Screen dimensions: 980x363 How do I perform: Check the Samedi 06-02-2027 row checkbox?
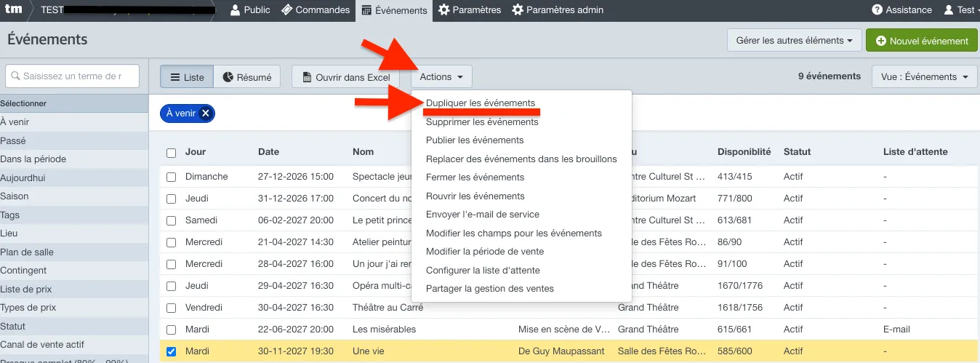pos(171,220)
